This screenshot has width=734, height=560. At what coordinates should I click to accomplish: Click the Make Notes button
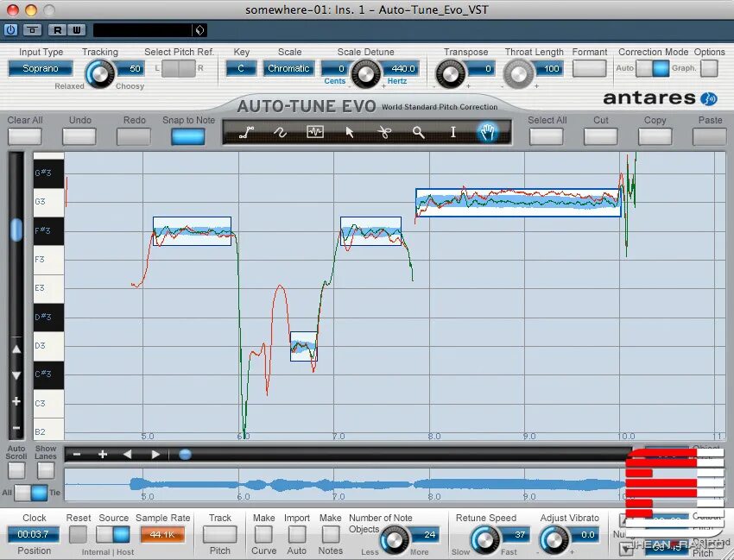click(331, 534)
